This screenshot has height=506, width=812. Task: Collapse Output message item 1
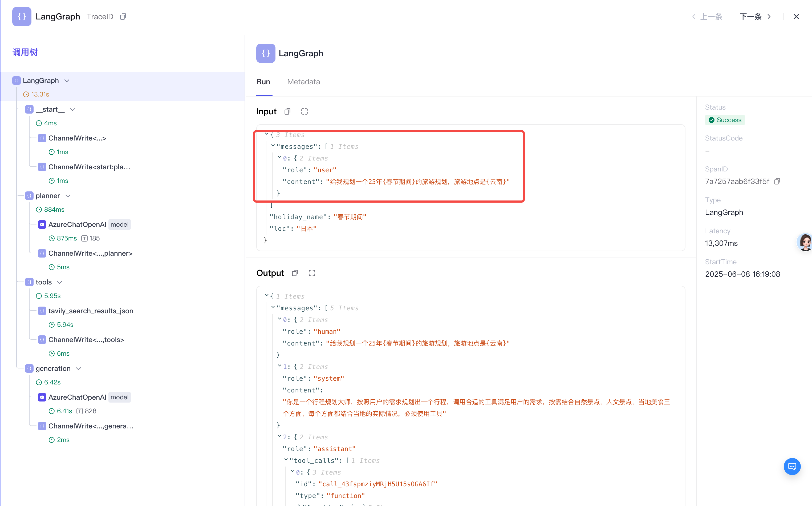(x=279, y=366)
